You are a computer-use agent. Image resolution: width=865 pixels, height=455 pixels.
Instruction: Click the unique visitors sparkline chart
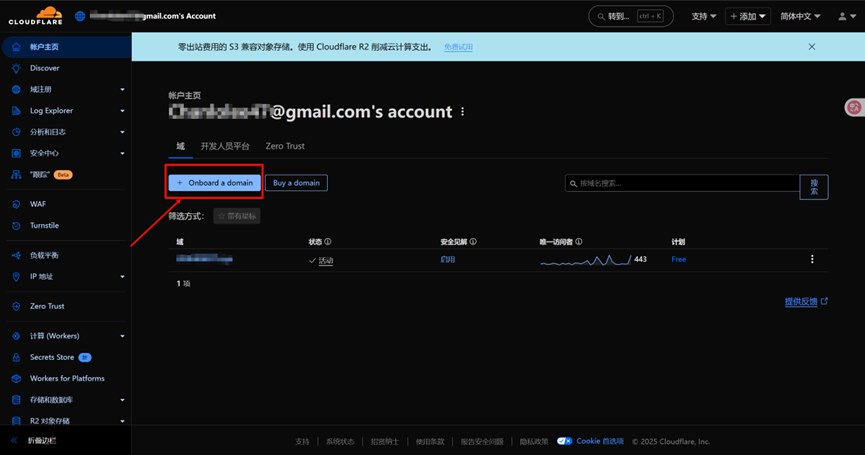585,260
